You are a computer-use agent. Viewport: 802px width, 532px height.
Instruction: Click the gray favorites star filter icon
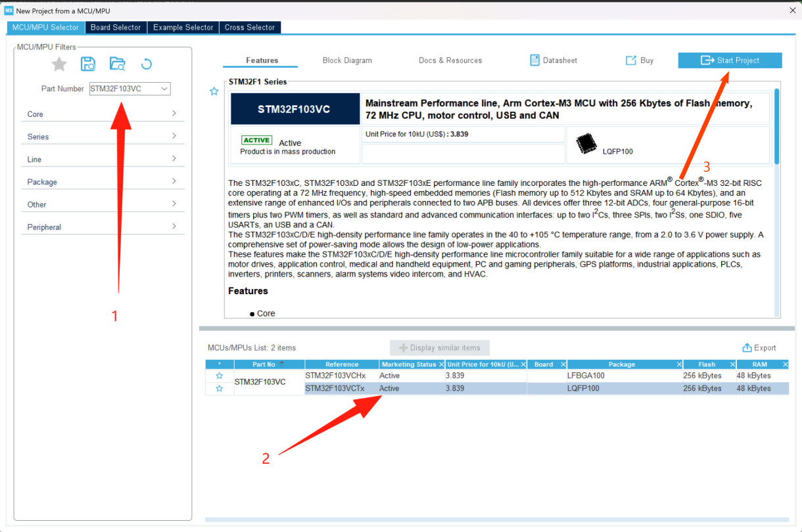click(x=59, y=64)
